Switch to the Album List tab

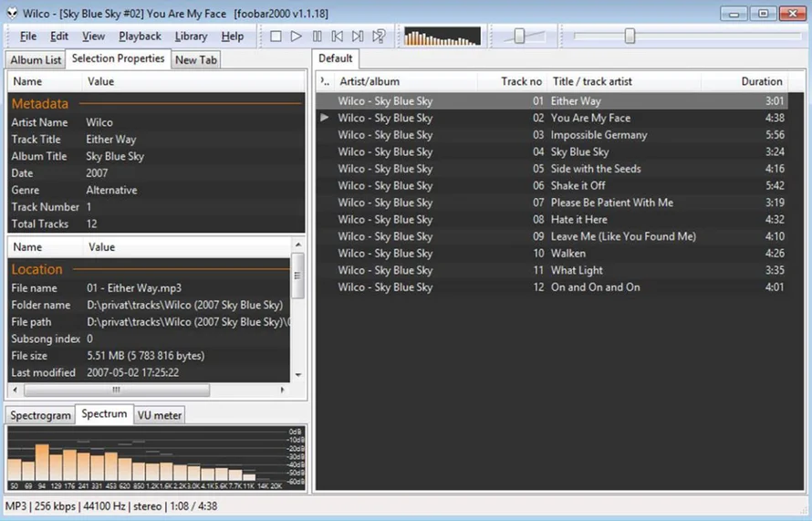pos(36,60)
